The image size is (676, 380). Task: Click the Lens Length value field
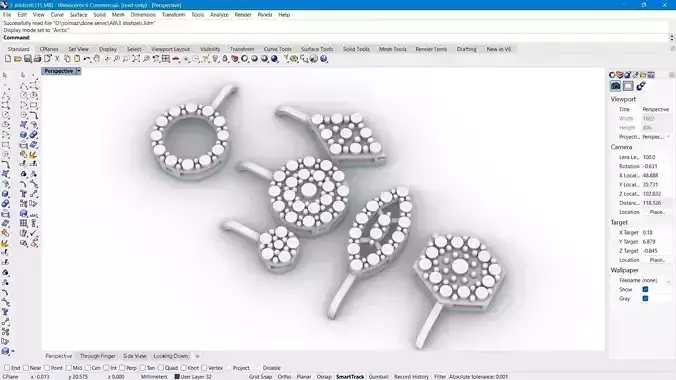pyautogui.click(x=657, y=157)
